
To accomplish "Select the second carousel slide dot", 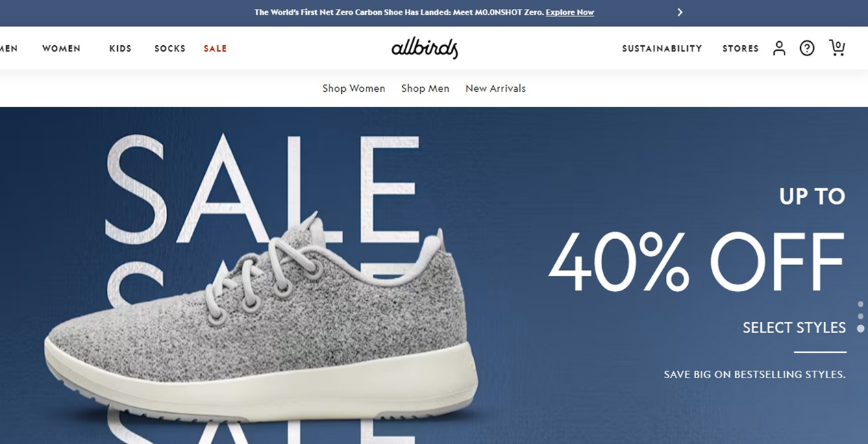I will click(860, 317).
